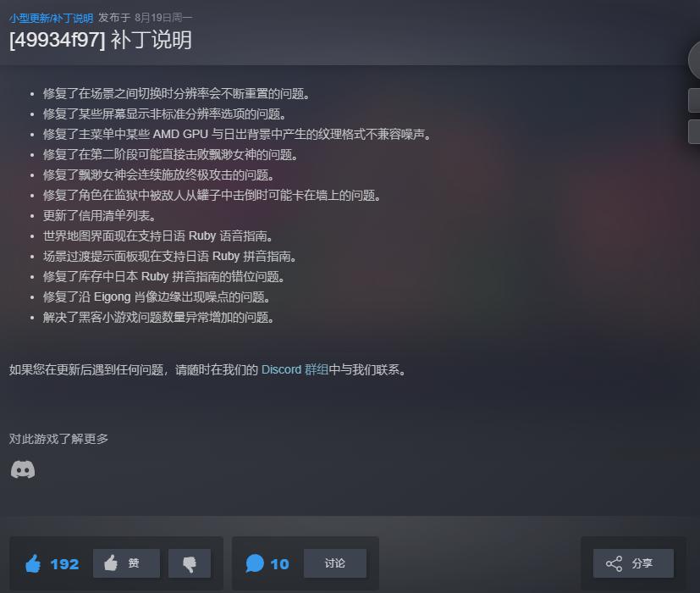Open the 讨论 discussion button
The width and height of the screenshot is (700, 593).
click(335, 563)
